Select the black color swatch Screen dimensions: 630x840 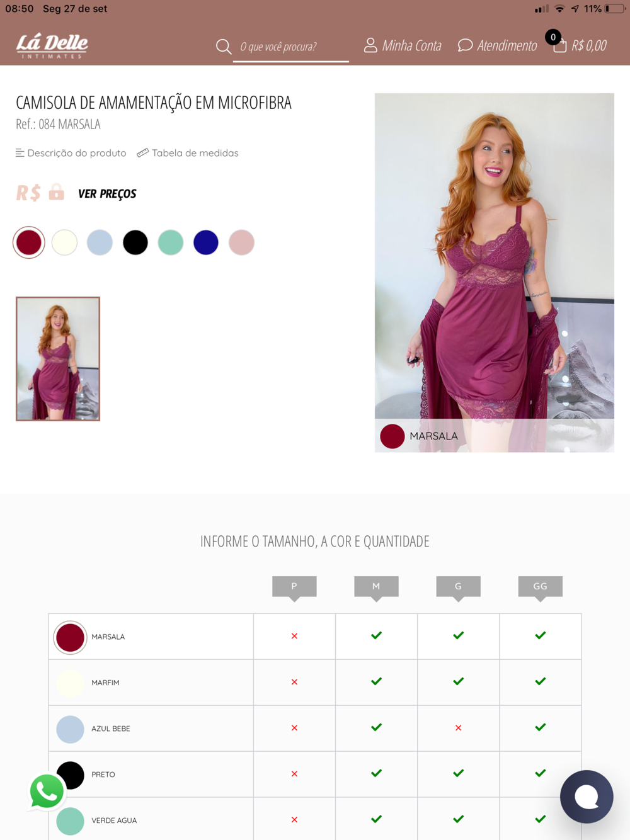point(135,242)
